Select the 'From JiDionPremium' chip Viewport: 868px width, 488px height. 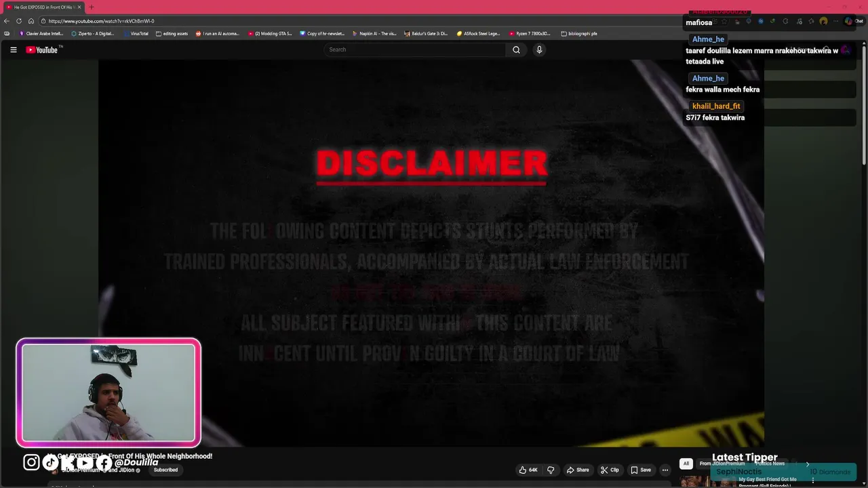point(722,464)
